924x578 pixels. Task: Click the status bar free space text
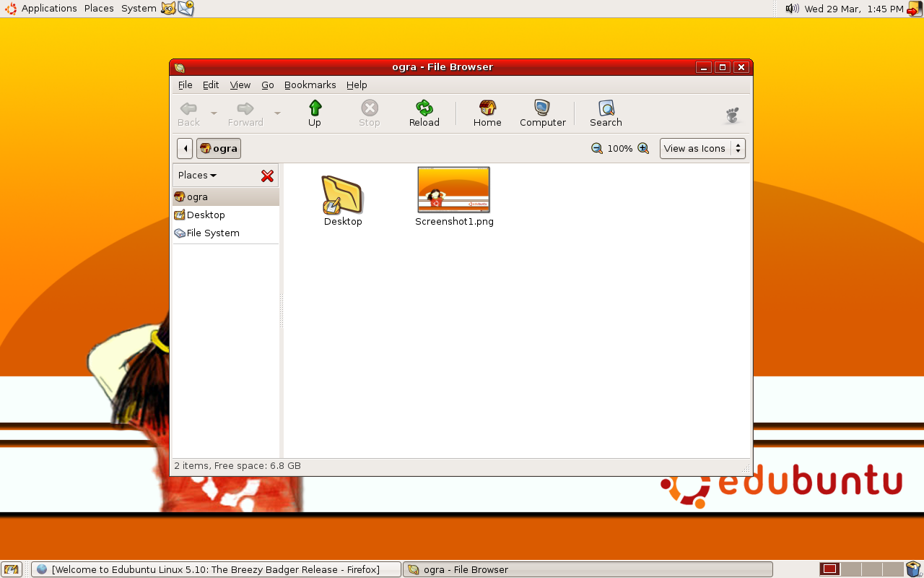[237, 466]
